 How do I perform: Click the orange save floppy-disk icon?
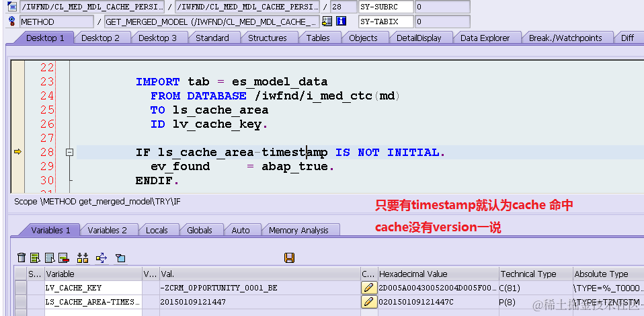point(290,258)
